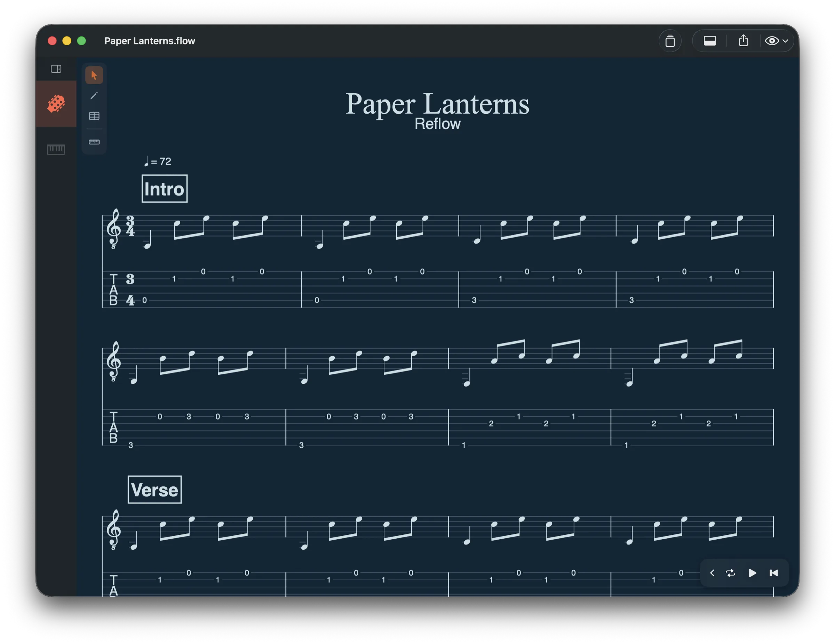Rewind to the beginning of the score

(773, 572)
